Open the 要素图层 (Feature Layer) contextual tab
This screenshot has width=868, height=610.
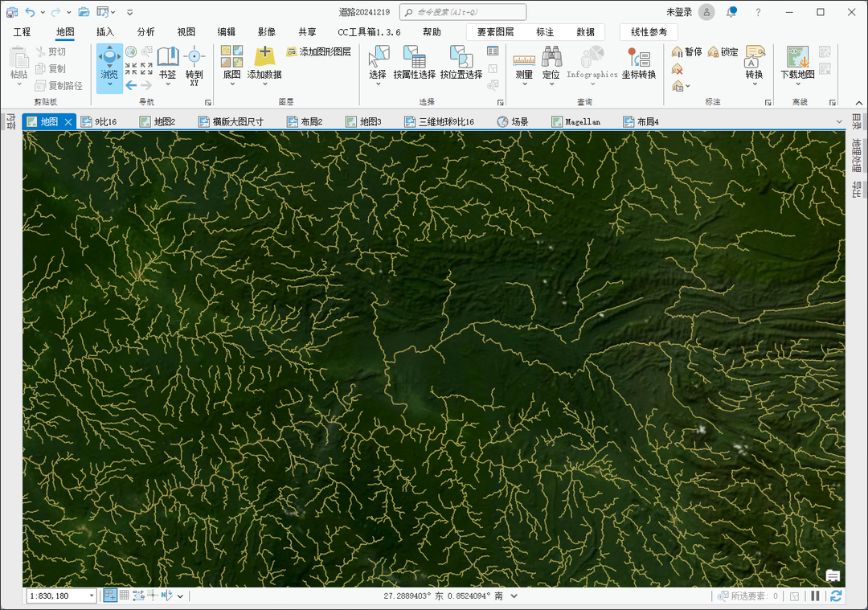pyautogui.click(x=495, y=32)
